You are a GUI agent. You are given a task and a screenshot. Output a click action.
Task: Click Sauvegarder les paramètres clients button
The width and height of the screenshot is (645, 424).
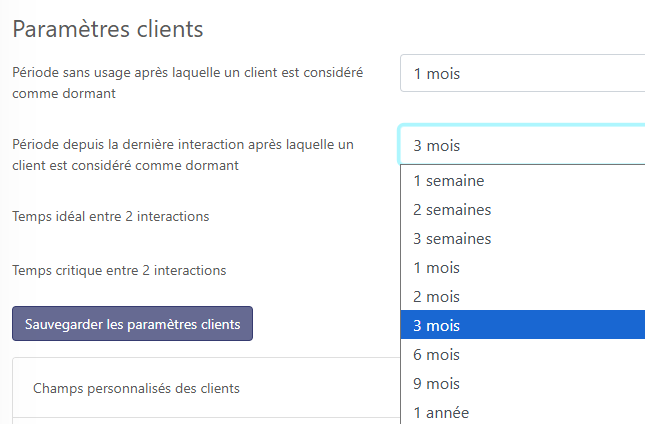pos(132,324)
